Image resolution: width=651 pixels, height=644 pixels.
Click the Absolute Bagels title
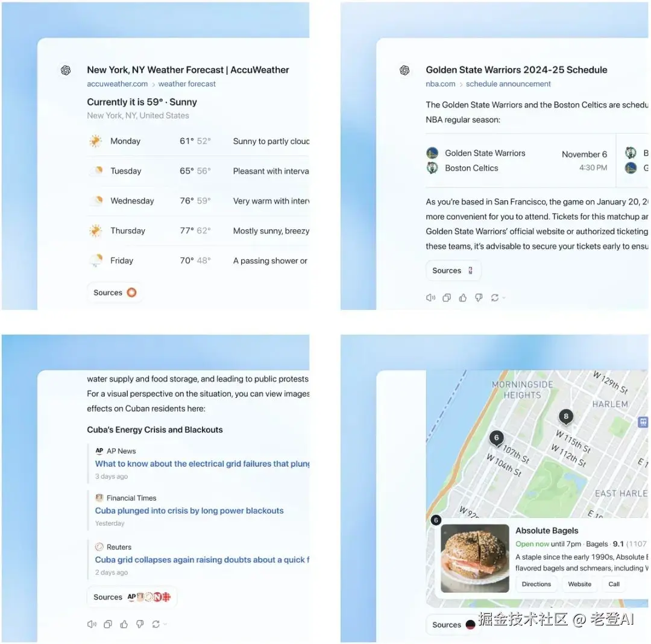coord(547,531)
